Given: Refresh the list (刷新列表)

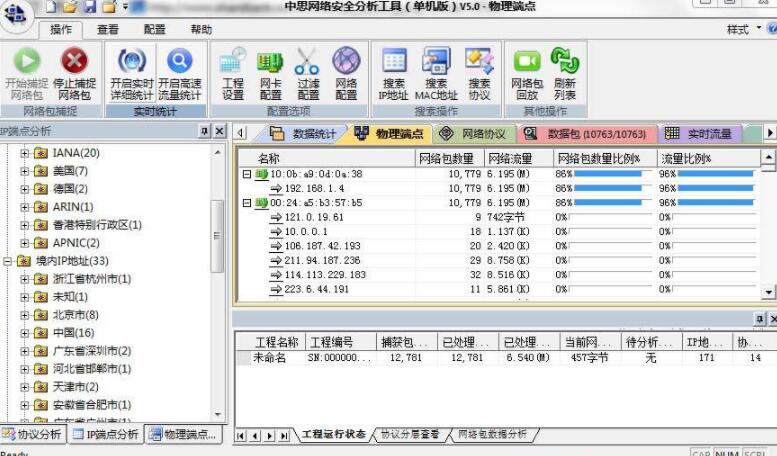Looking at the screenshot, I should coord(565,73).
